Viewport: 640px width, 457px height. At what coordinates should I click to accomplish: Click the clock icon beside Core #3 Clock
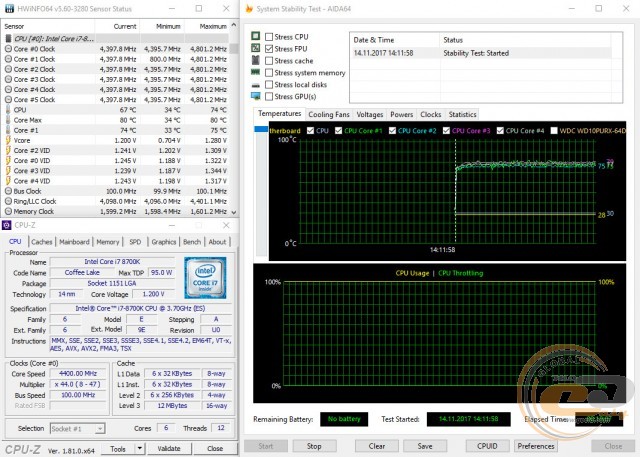[x=8, y=80]
